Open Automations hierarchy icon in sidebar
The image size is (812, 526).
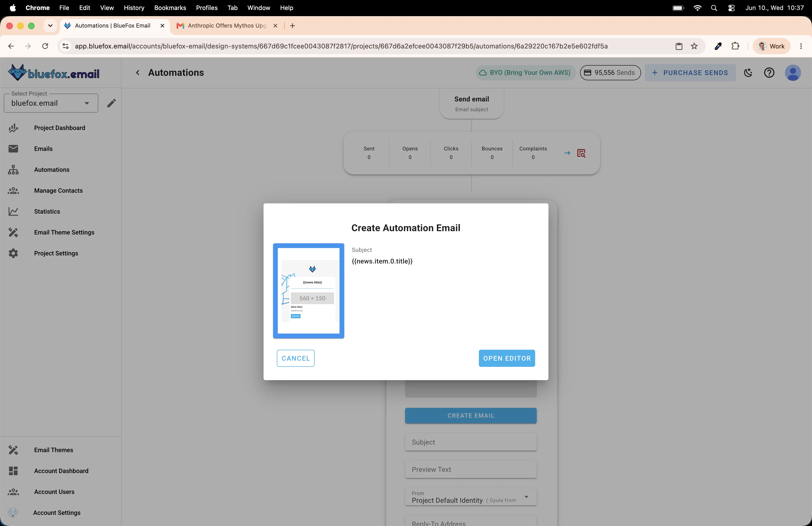(x=13, y=170)
